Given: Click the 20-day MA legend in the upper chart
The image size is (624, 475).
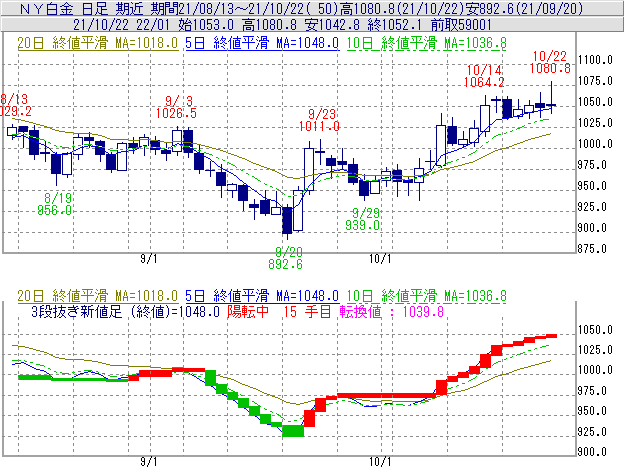Looking at the screenshot, I should 98,44.
